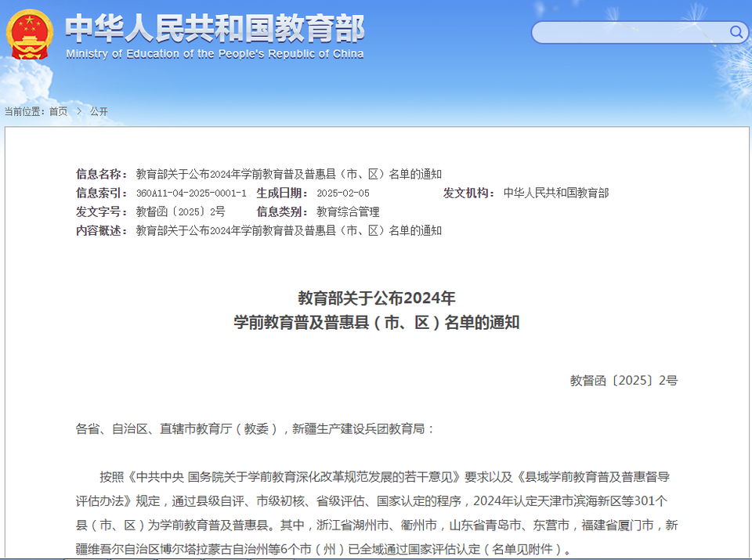Click the 中华人民共和国教育部 header title
752x560 pixels.
(x=215, y=28)
